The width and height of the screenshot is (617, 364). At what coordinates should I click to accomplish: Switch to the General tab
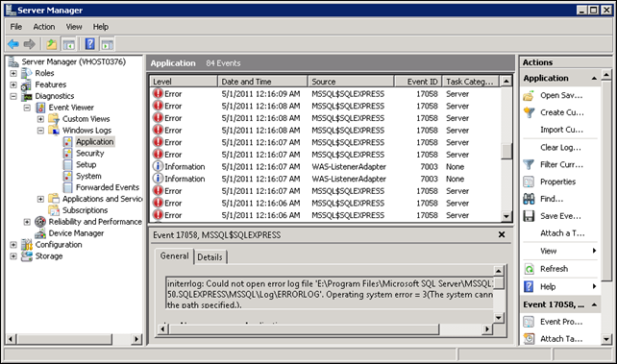pyautogui.click(x=174, y=255)
